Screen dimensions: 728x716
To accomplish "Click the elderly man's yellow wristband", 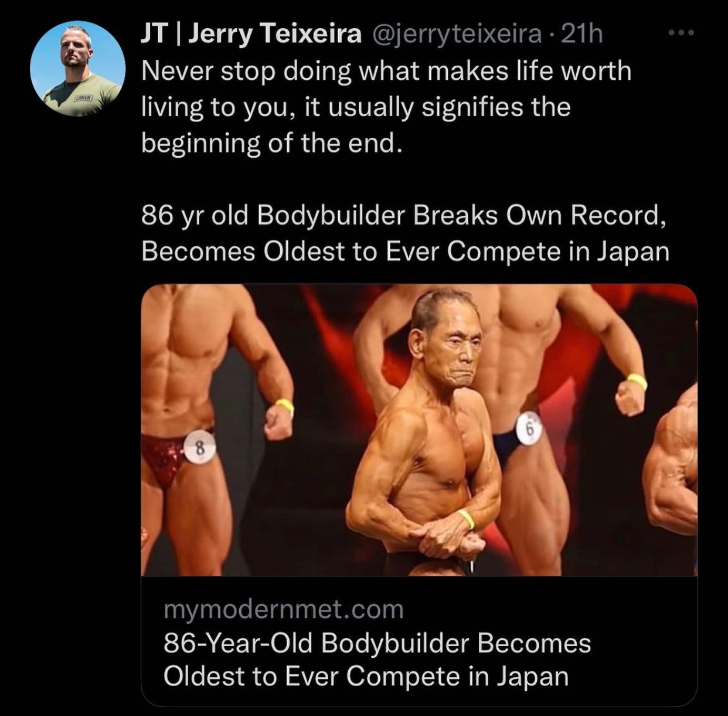I will [465, 519].
